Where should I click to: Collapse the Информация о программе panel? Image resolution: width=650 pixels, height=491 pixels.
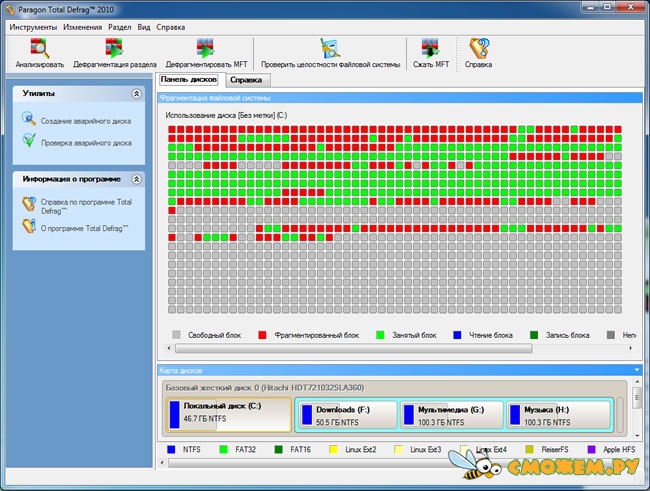(x=136, y=179)
